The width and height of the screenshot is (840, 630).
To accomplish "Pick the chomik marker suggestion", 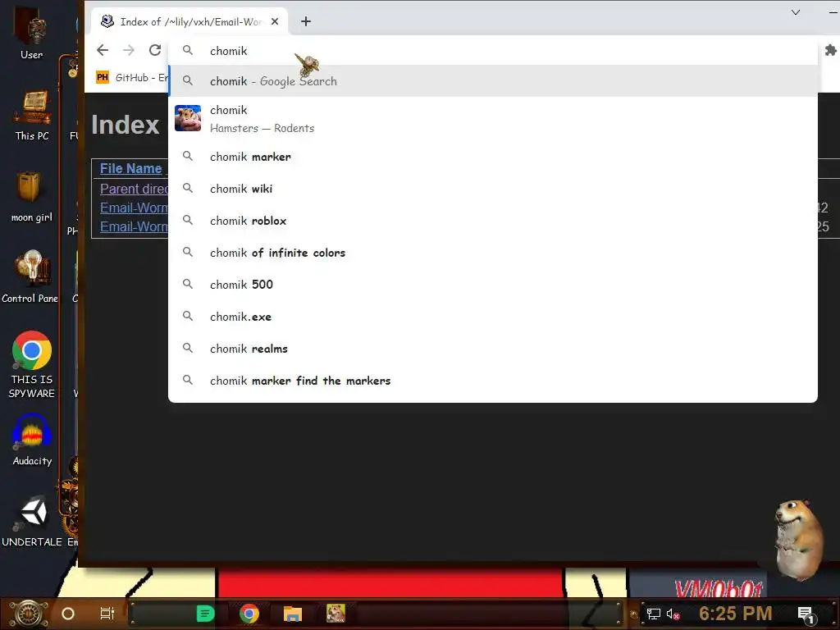I will pos(493,157).
